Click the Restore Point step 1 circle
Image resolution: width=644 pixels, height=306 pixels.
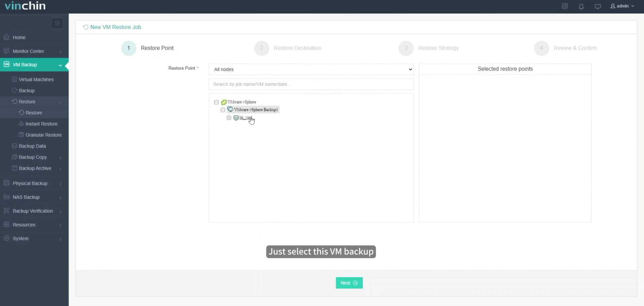tap(129, 48)
